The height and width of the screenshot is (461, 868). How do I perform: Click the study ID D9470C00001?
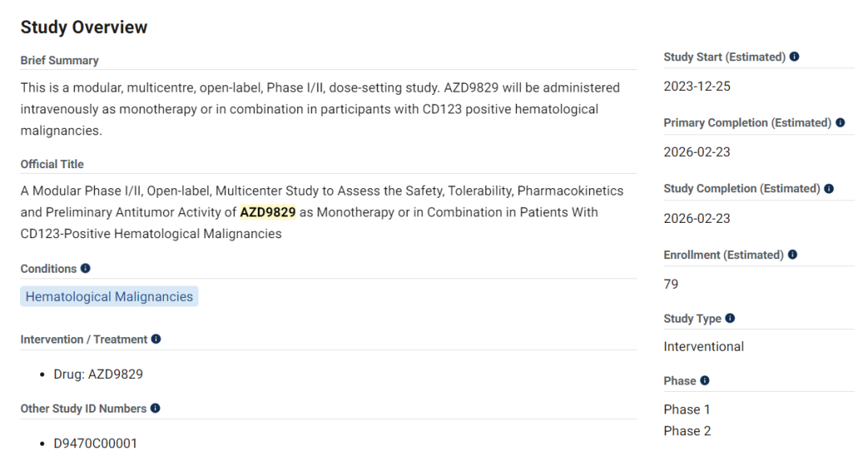click(x=96, y=443)
